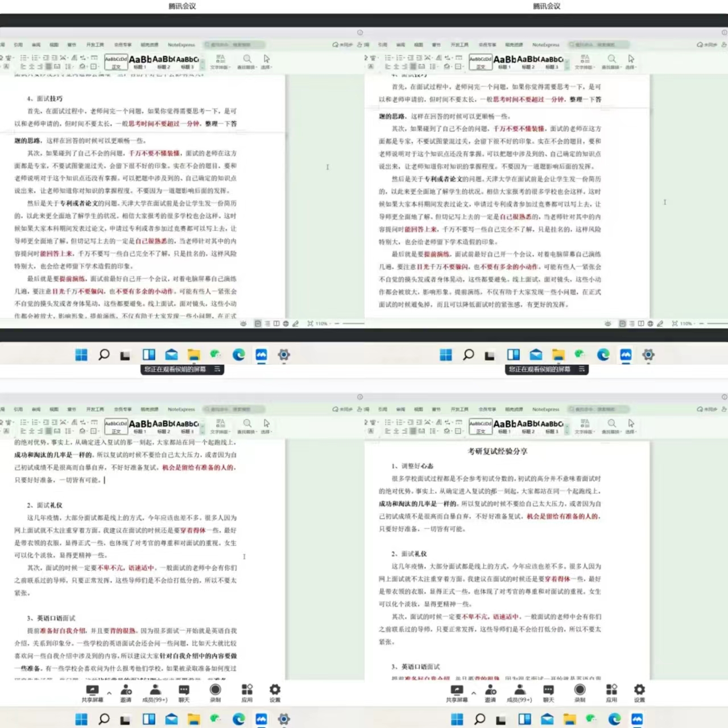The height and width of the screenshot is (728, 728).
Task: Toggle align left in 4、面试技巧 pane ribbon
Action: [23, 66]
